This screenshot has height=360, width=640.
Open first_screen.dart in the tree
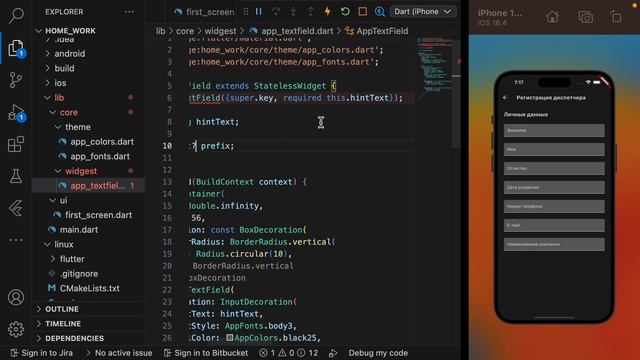(x=88, y=215)
